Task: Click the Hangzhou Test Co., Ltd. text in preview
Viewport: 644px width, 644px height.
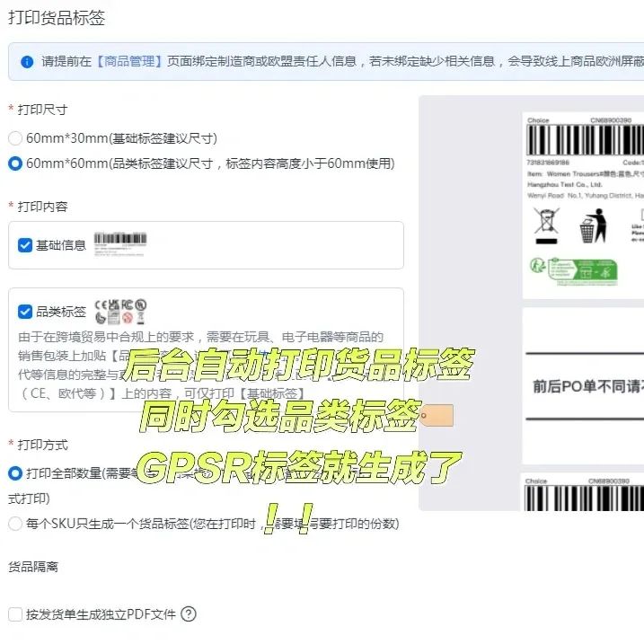Action: coord(565,184)
